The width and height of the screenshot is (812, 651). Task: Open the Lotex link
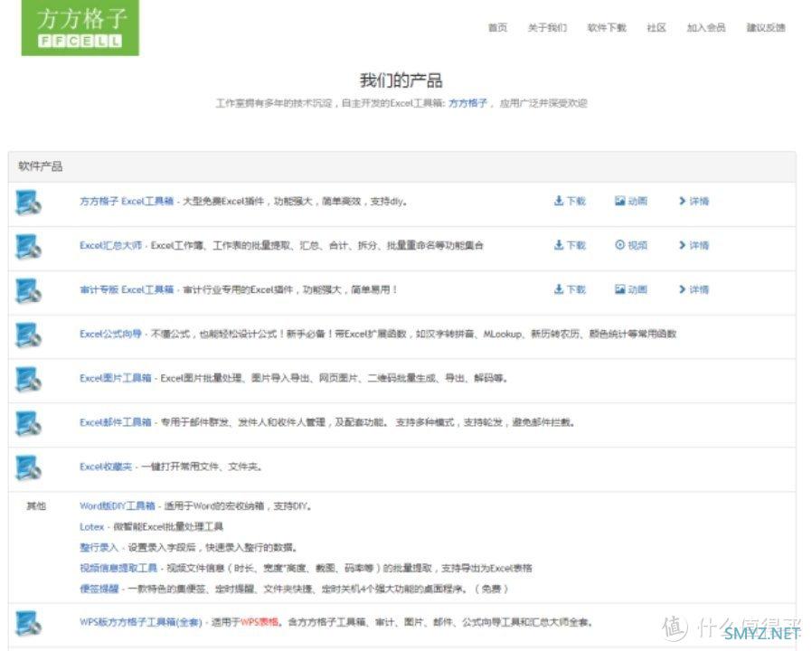[91, 527]
